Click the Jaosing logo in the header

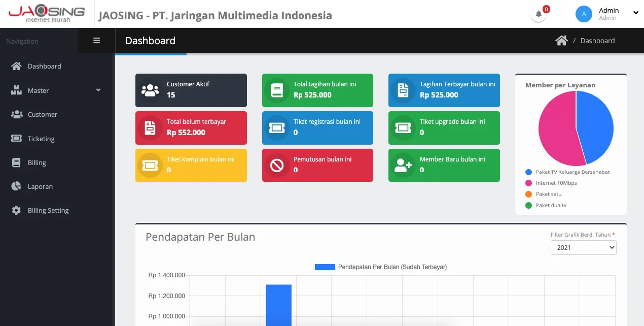(x=47, y=14)
